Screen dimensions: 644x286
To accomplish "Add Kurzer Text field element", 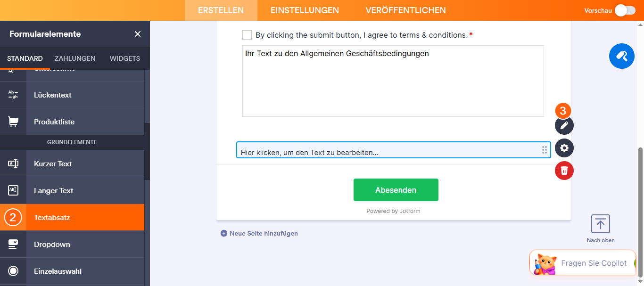I will tap(72, 163).
